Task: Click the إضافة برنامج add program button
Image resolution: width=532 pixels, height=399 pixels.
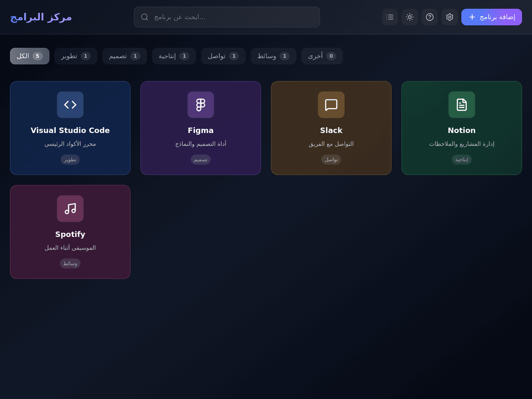Action: [x=492, y=17]
